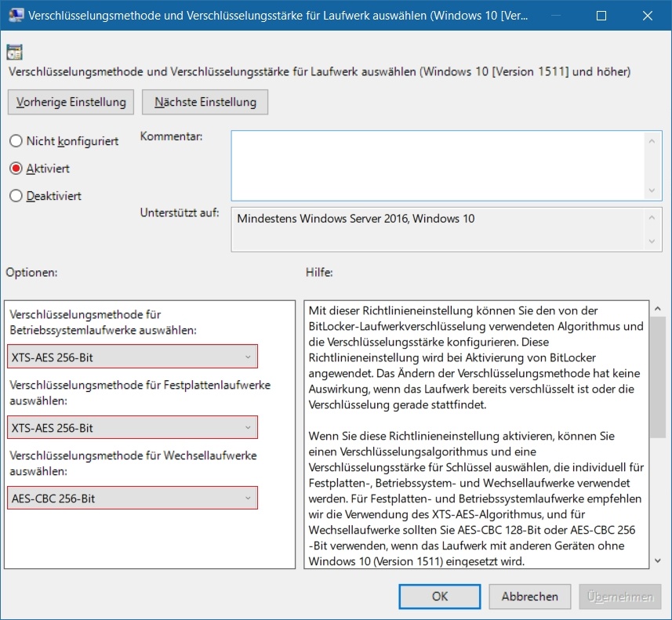Go to 'Nächste Einstellung'
672x620 pixels.
click(205, 102)
